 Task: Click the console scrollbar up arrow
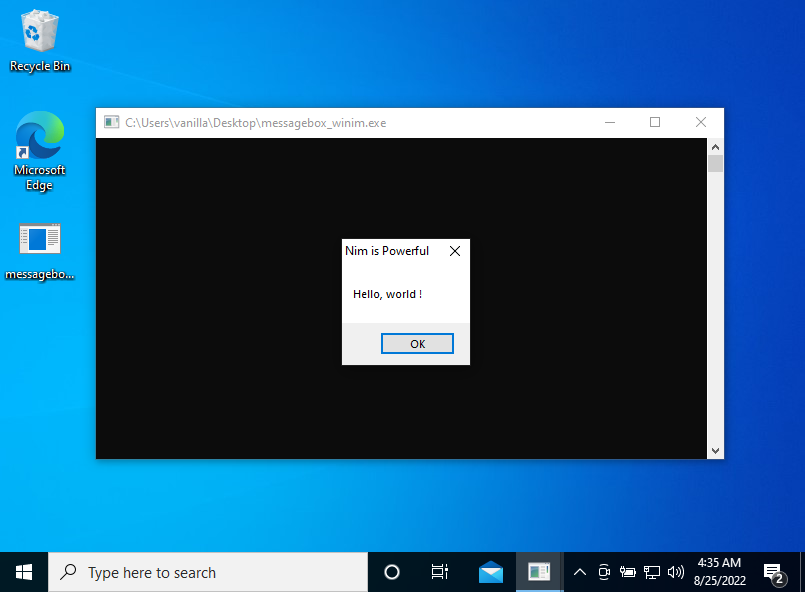point(715,145)
